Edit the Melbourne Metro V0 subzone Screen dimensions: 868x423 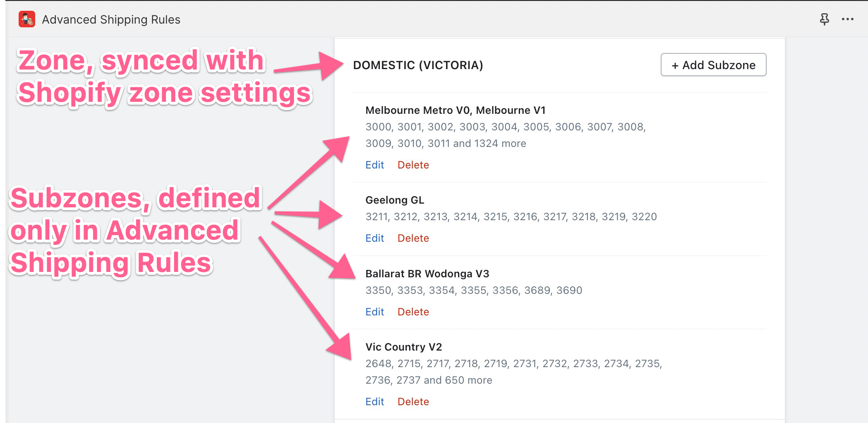tap(374, 165)
